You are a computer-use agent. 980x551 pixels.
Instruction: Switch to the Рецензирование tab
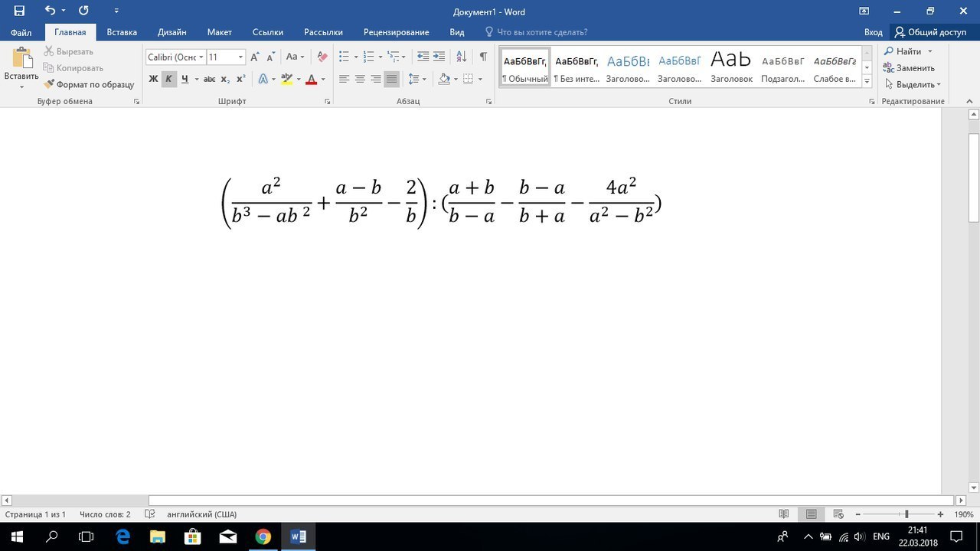(397, 32)
